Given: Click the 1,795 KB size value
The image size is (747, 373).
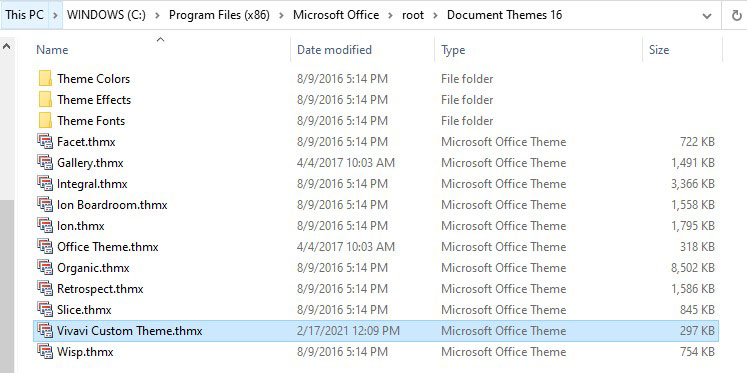Looking at the screenshot, I should click(x=693, y=225).
